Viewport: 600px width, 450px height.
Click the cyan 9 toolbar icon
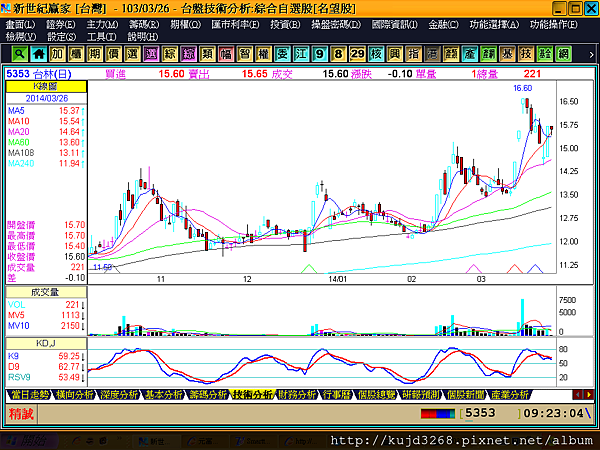320,54
